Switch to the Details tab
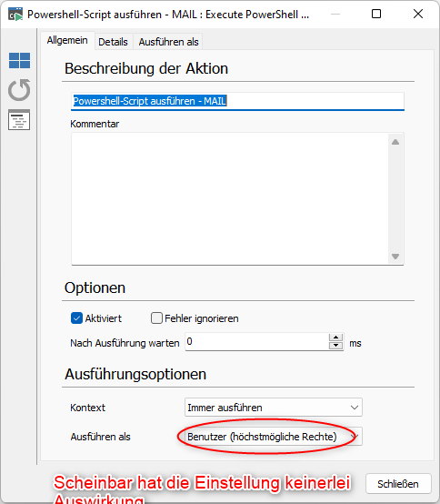The image size is (440, 504). [x=113, y=42]
